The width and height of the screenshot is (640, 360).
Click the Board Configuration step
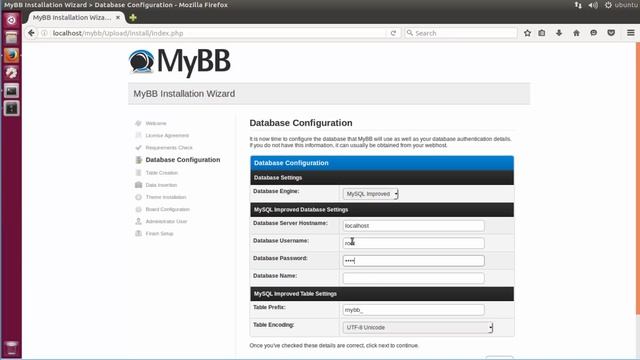167,209
